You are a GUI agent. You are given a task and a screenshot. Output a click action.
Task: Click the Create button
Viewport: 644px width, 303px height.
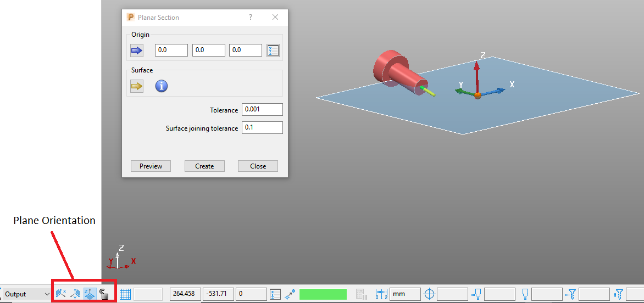pos(204,166)
